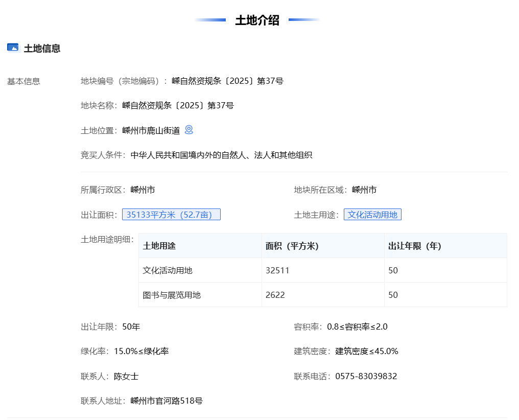Click the contact name 陈女士
519x420 pixels.
pos(126,376)
